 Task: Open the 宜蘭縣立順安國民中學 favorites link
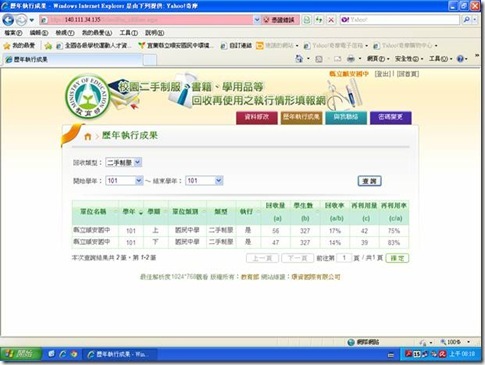tap(175, 46)
